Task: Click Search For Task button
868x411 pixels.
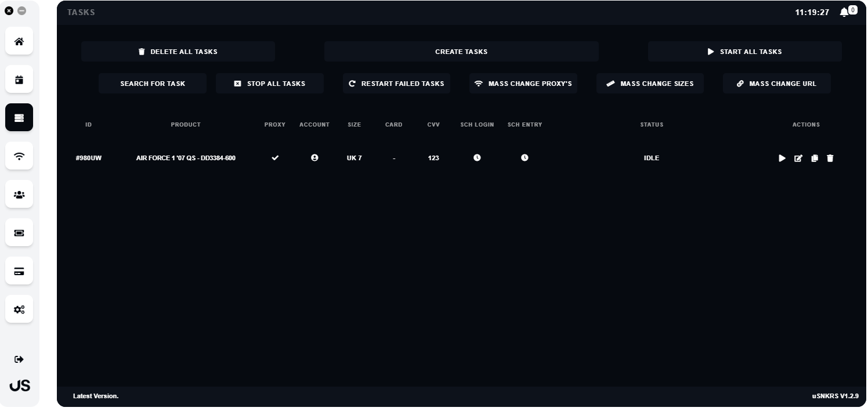Action: pyautogui.click(x=153, y=84)
